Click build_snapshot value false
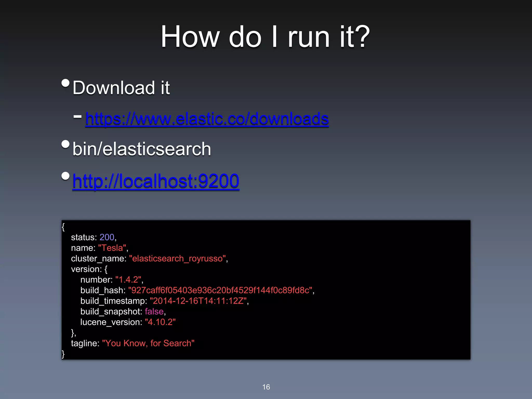 click(x=154, y=311)
